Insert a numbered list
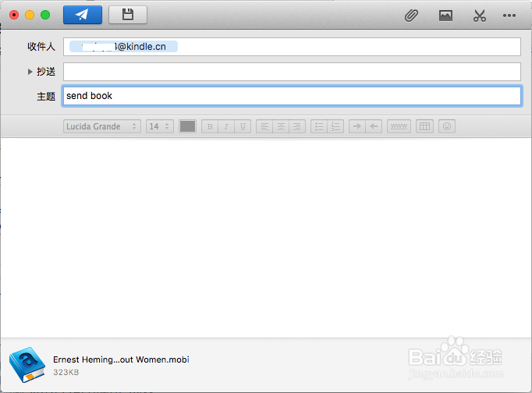 point(335,126)
